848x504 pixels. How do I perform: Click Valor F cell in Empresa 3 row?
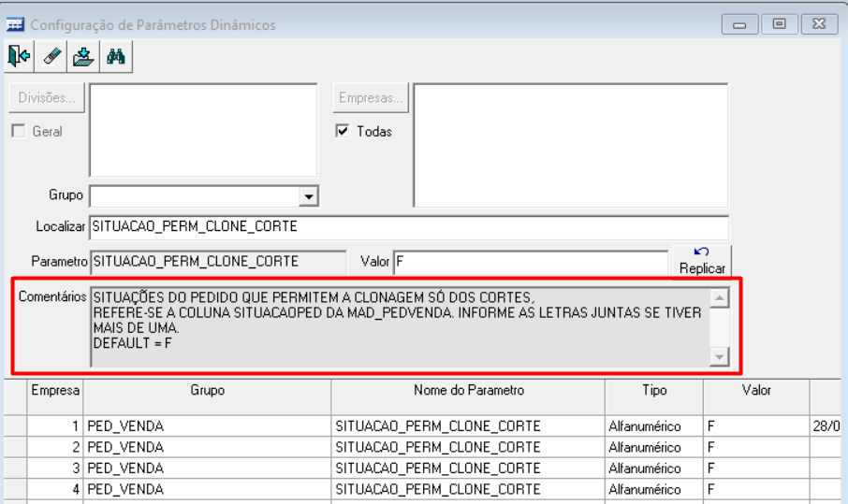tap(756, 468)
